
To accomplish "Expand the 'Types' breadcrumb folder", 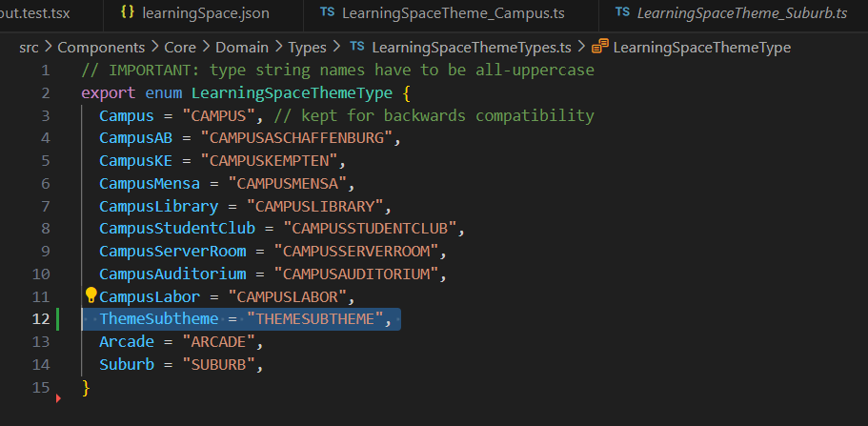I will (x=306, y=47).
